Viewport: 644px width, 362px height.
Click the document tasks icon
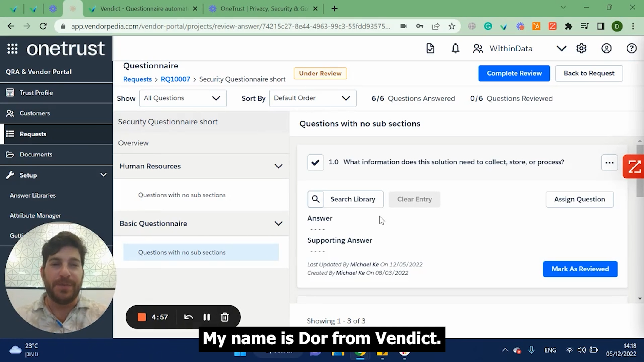[430, 48]
